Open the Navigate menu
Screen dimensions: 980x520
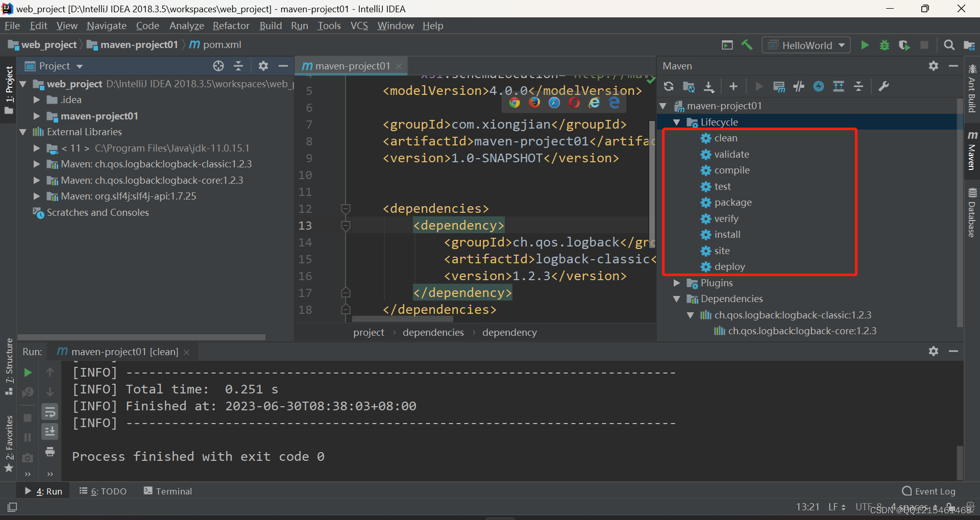point(107,26)
